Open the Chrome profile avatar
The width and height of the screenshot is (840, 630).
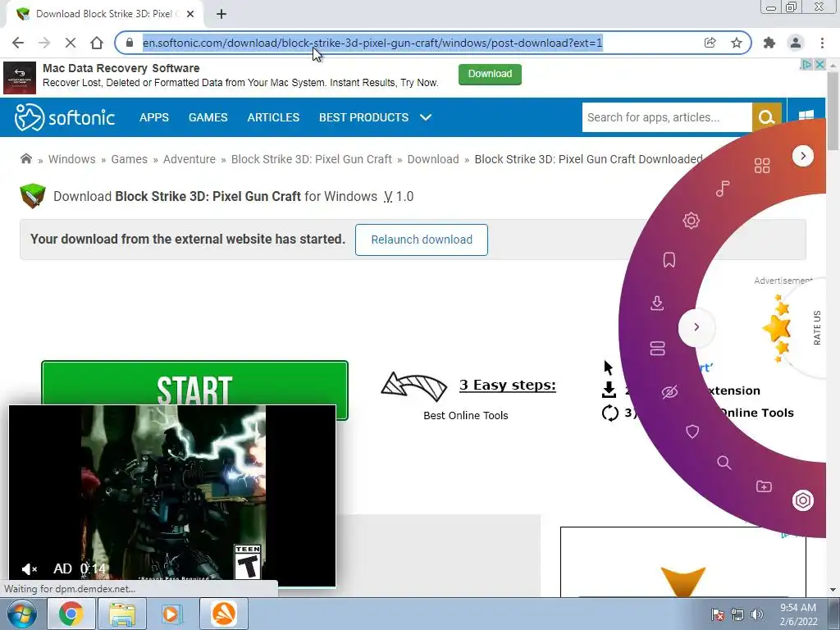[796, 43]
